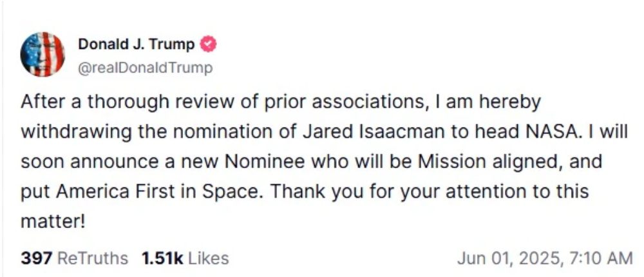Click the word 'withdrawing' in the post

click(75, 132)
